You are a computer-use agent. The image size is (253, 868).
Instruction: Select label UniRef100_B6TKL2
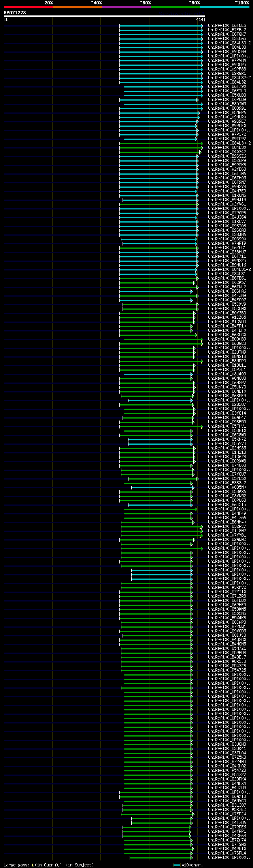pos(227,287)
